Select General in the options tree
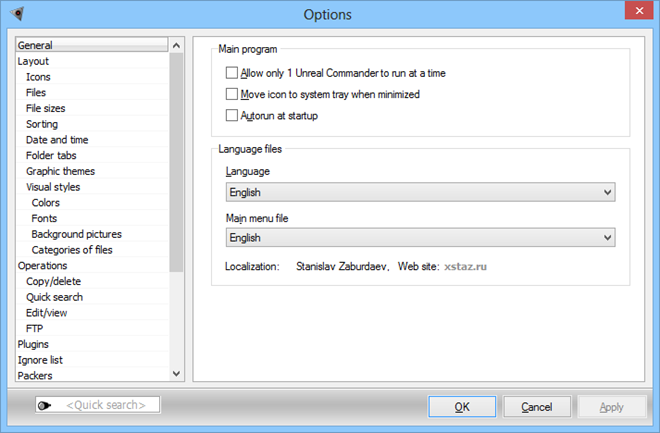The image size is (660, 433). pyautogui.click(x=92, y=45)
